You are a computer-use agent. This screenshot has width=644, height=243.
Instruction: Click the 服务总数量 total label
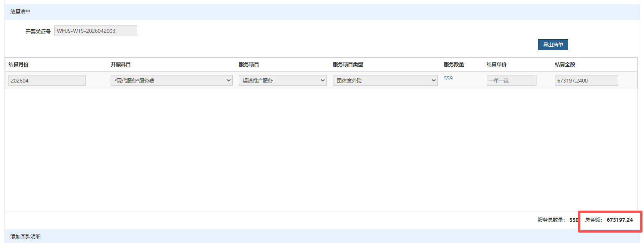click(x=552, y=220)
